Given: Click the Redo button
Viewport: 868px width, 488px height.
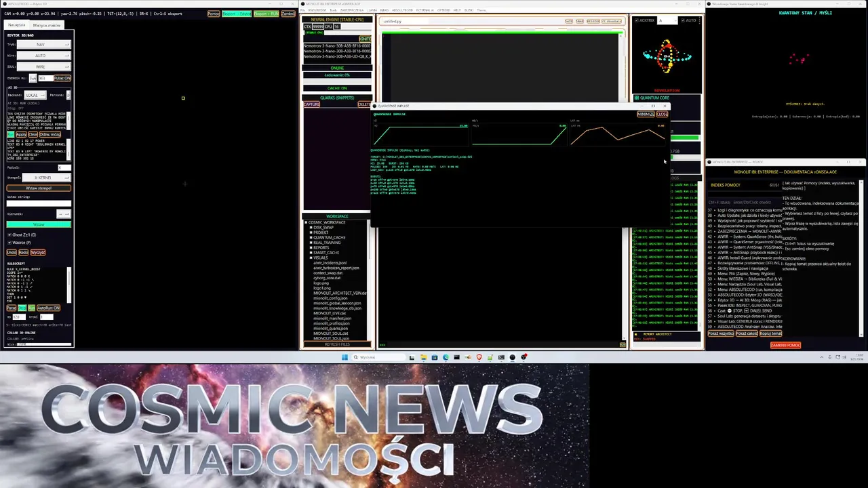Looking at the screenshot, I should click(23, 252).
